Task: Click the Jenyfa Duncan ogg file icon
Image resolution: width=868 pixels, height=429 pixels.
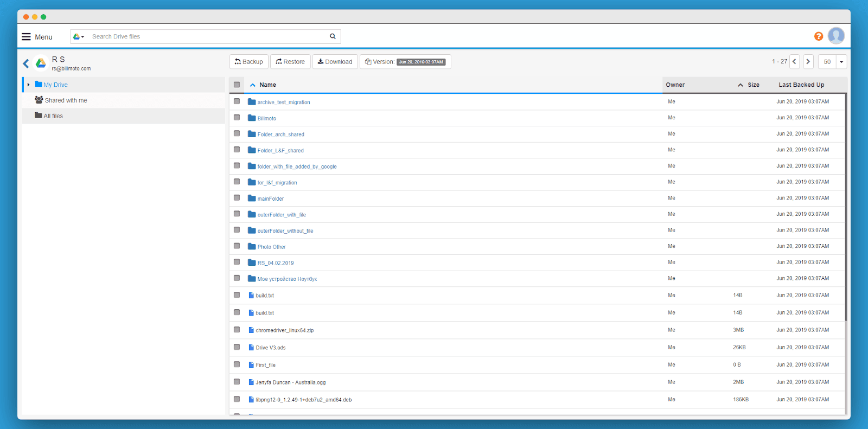Action: click(251, 382)
